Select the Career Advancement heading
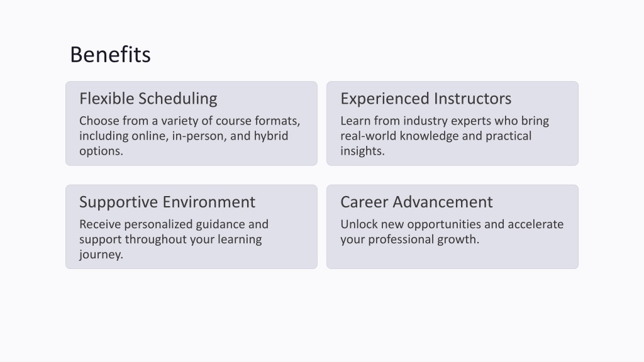This screenshot has width=644, height=362. (x=416, y=202)
